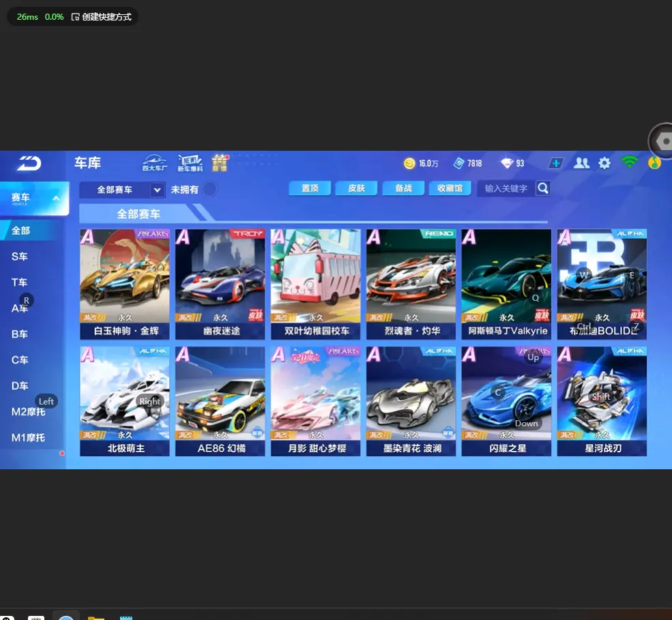Select the 双叶幼稚园校车 bus card
Viewport: 672px width, 620px height.
coord(315,284)
